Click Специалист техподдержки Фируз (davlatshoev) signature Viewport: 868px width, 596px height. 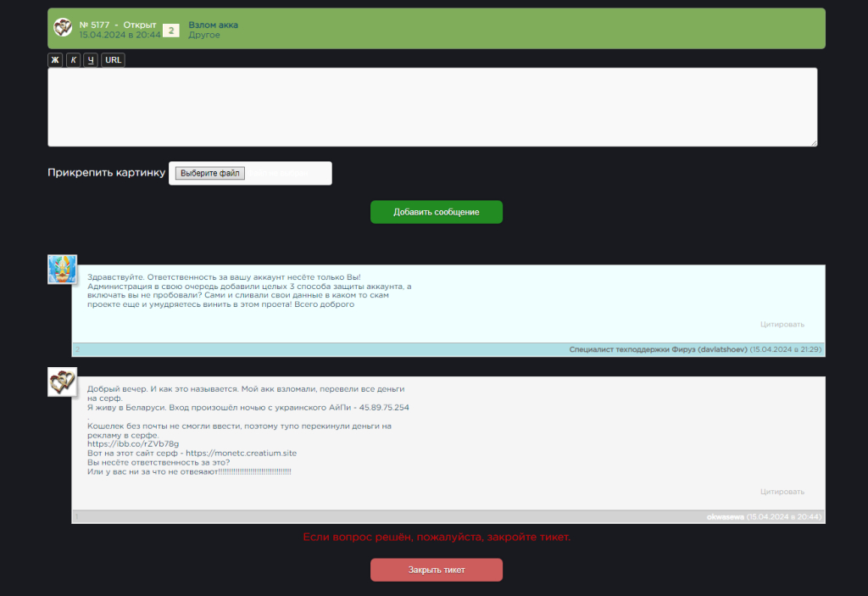click(x=658, y=349)
